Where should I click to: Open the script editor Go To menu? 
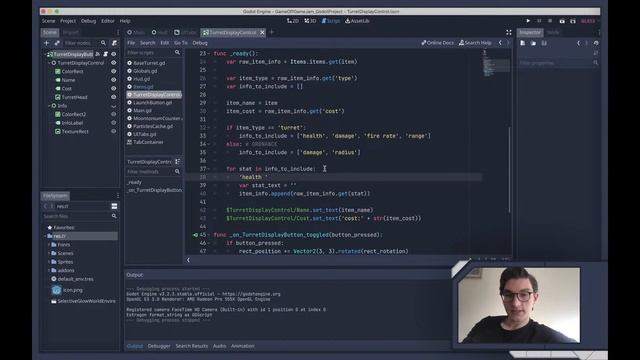[x=181, y=42]
